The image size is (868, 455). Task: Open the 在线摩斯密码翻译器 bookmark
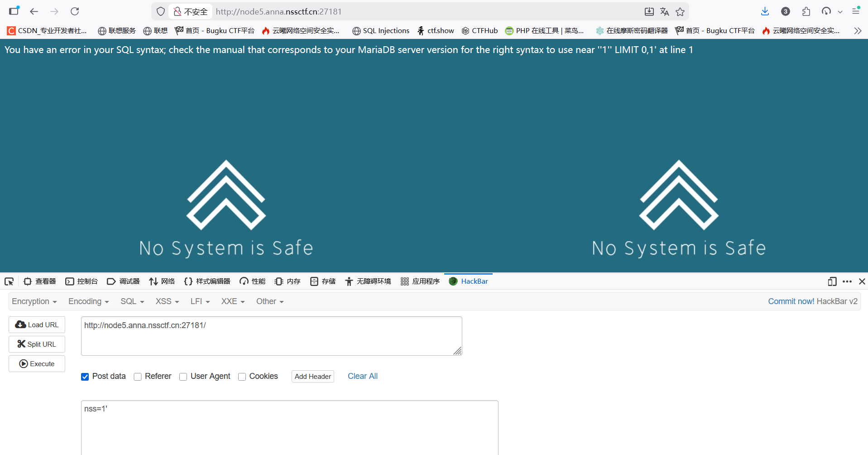[x=632, y=31]
